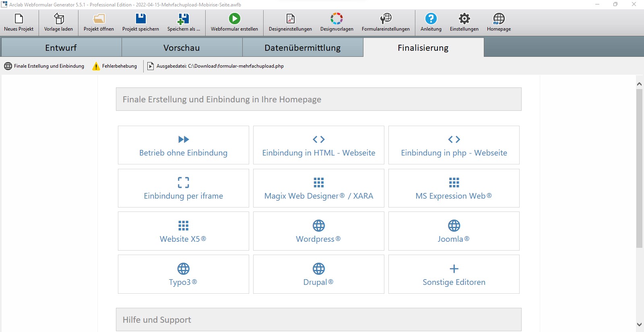
Task: Click the Projekt öffnen folder icon
Action: (x=99, y=19)
